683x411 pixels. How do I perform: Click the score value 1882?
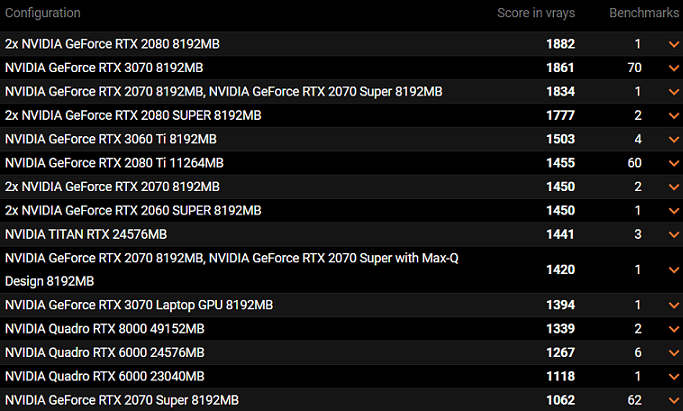(561, 44)
